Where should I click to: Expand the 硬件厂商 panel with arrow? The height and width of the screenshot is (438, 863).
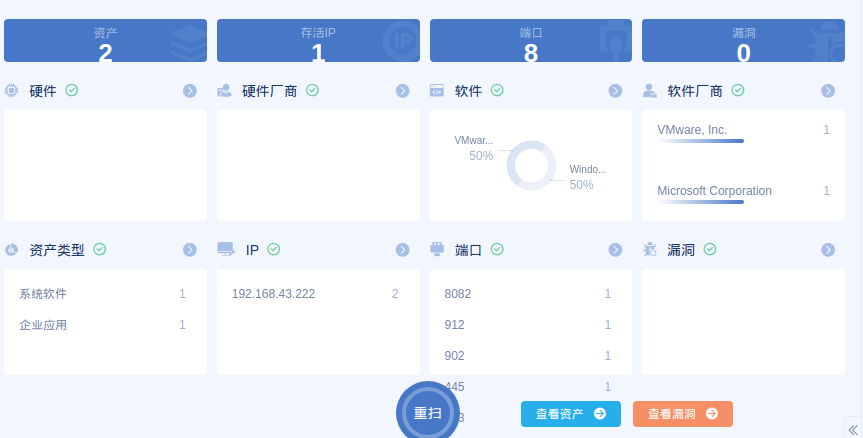coord(403,91)
